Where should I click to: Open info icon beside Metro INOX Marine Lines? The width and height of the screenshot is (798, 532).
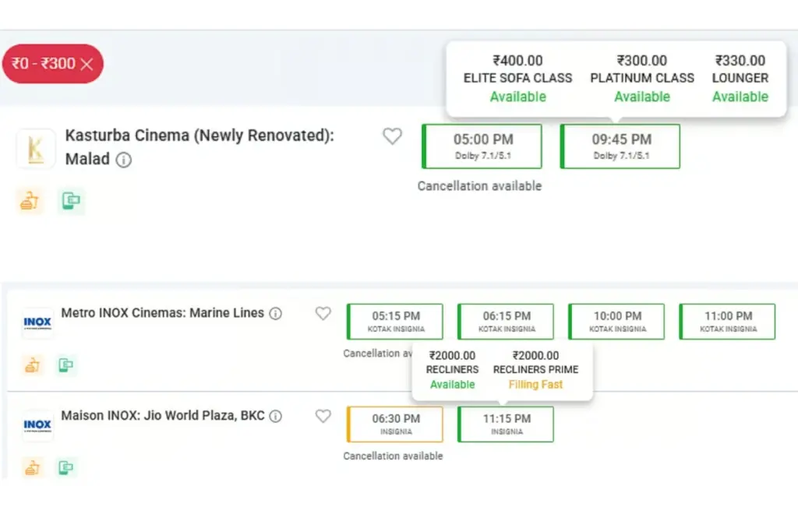pos(275,314)
